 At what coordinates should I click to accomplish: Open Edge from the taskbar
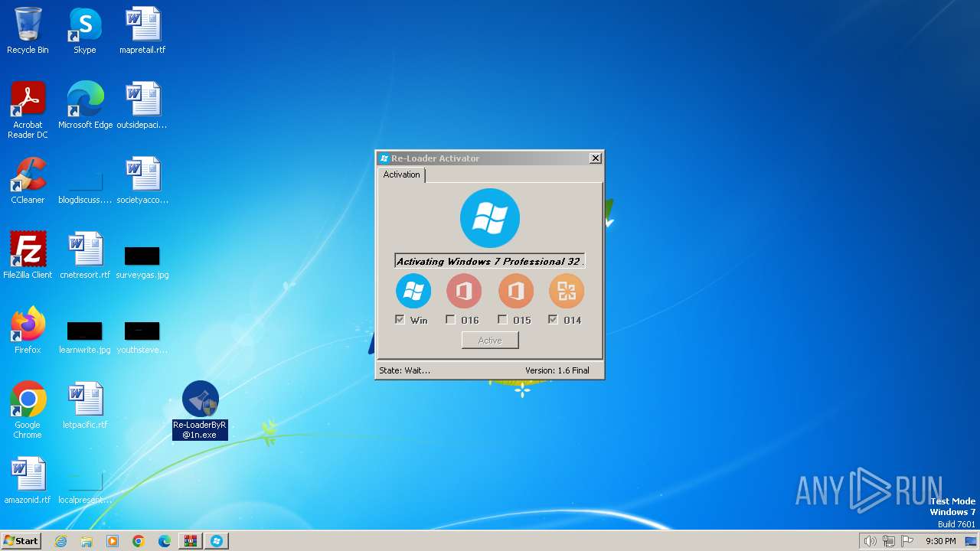click(165, 541)
